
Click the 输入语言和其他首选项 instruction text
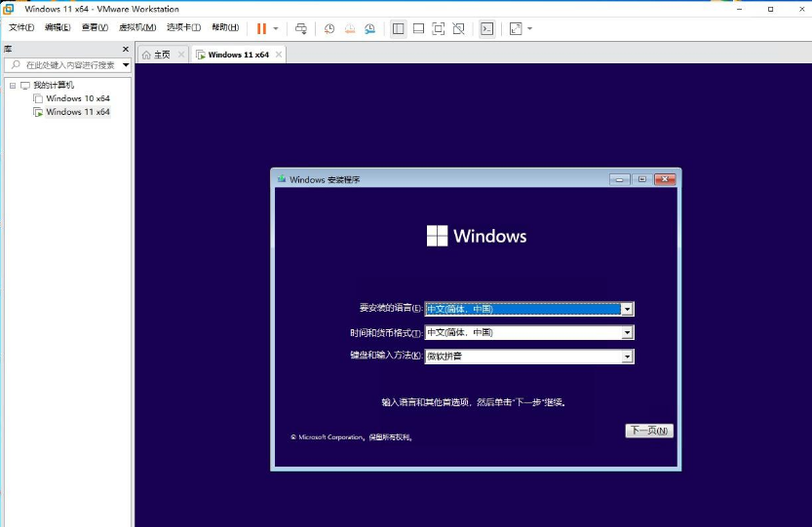pyautogui.click(x=474, y=402)
